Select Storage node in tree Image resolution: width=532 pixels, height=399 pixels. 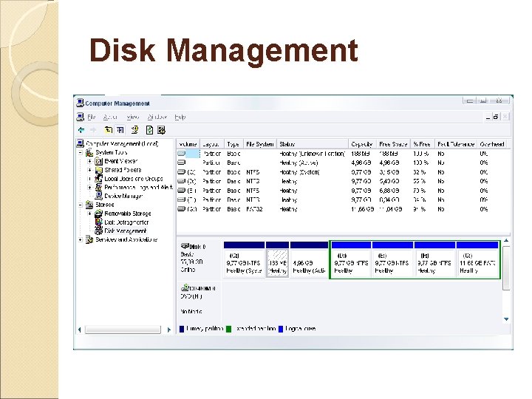click(104, 205)
